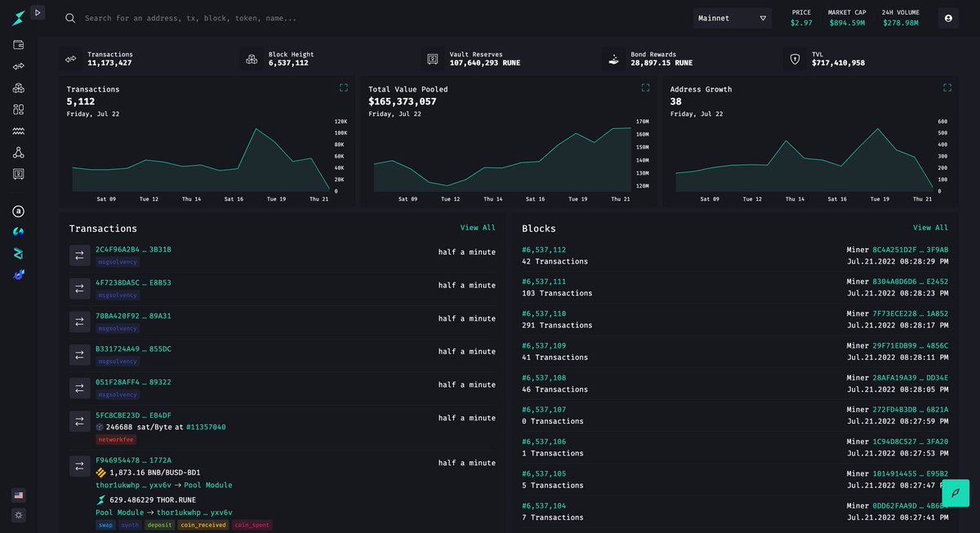Expand the sidebar with the arrow button
980x533 pixels.
[38, 12]
